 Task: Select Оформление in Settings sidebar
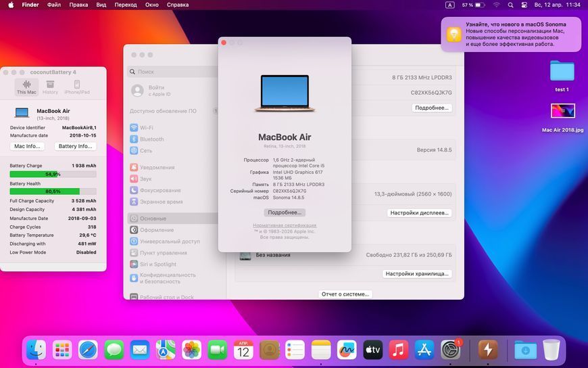point(172,230)
